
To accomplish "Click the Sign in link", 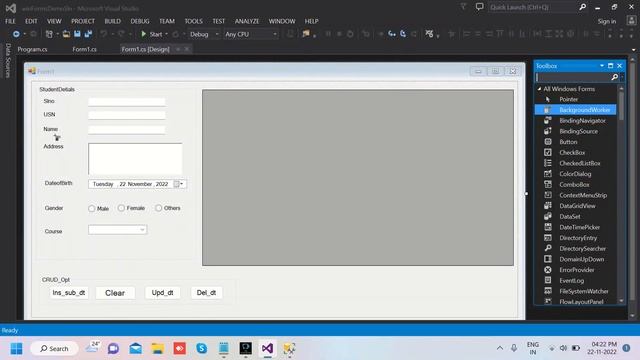I will (x=607, y=21).
